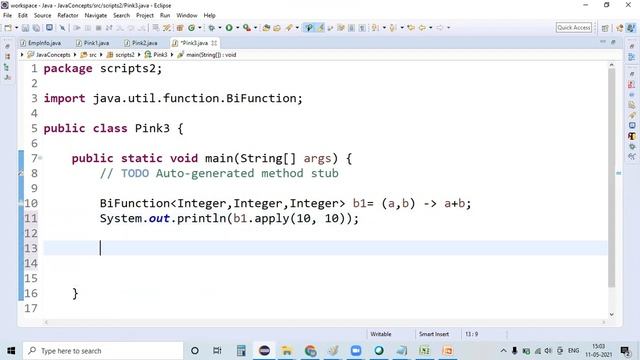Open the Debug dropdown arrow

[220, 28]
